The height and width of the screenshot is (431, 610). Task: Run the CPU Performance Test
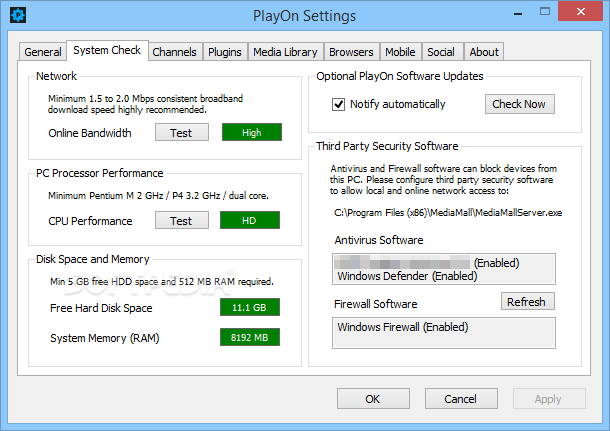click(182, 221)
